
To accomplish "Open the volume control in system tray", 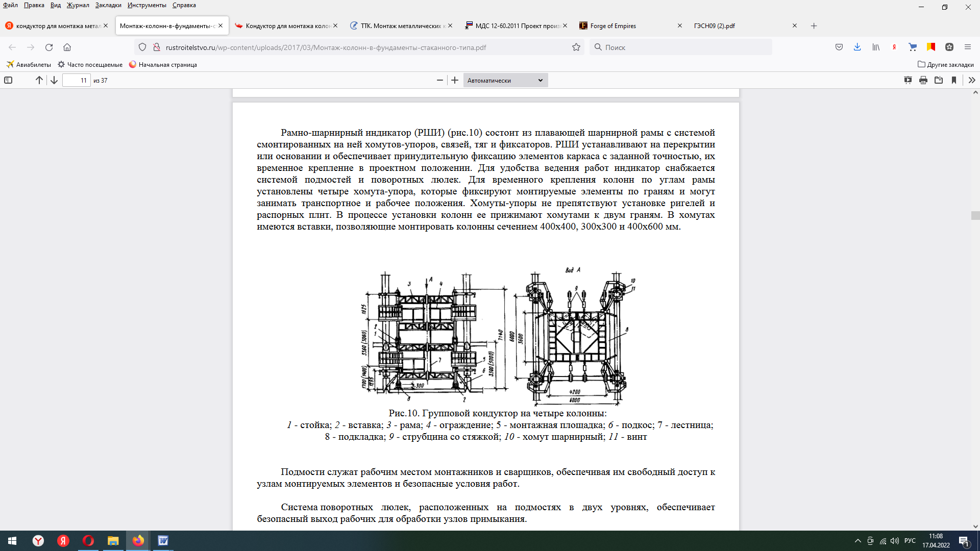I will tap(895, 541).
